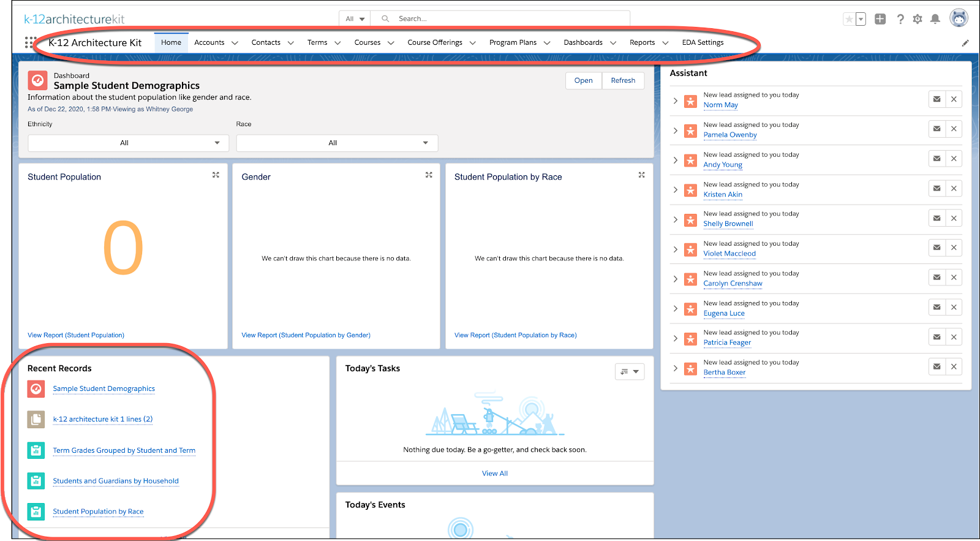Open the favorites list dropdown arrow
The height and width of the screenshot is (541, 980).
pyautogui.click(x=861, y=19)
